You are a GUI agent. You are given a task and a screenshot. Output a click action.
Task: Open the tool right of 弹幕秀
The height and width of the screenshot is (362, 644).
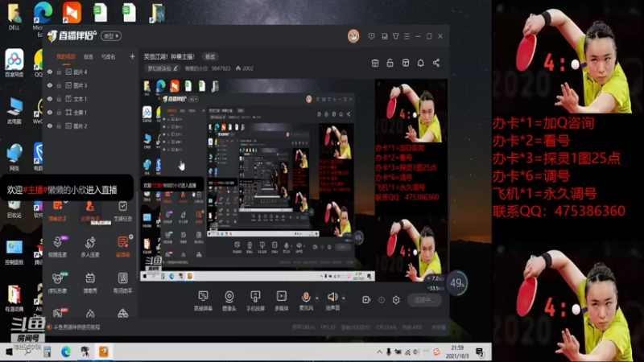click(122, 282)
